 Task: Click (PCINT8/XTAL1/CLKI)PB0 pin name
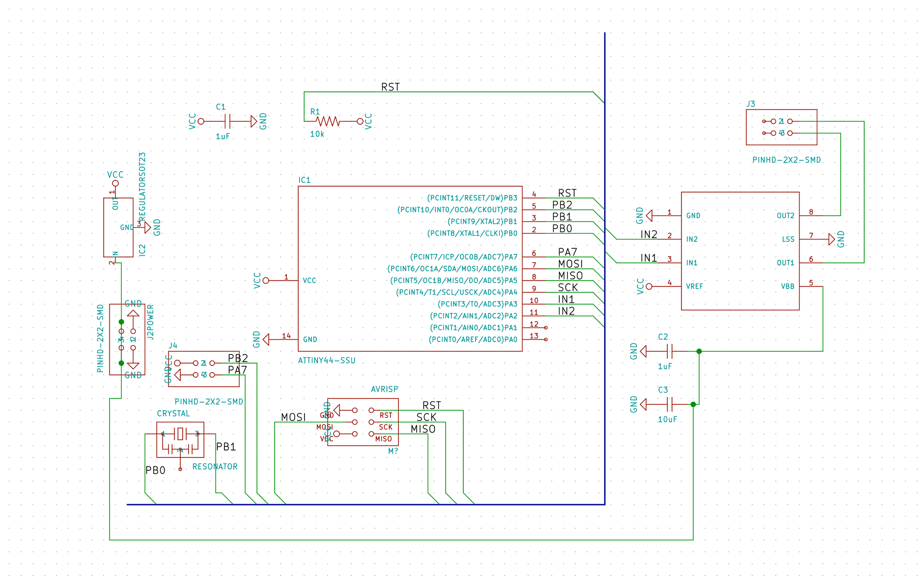(472, 233)
